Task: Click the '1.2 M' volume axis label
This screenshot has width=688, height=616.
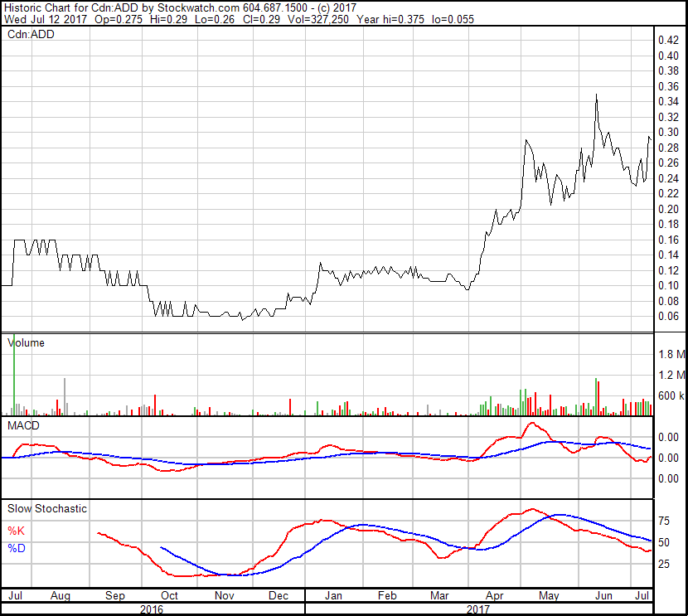Action: pyautogui.click(x=671, y=375)
